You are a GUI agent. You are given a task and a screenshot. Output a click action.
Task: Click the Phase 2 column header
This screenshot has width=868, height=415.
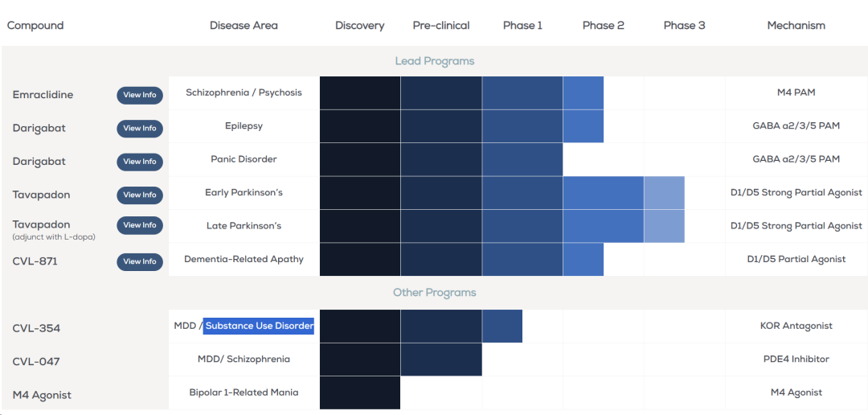603,26
